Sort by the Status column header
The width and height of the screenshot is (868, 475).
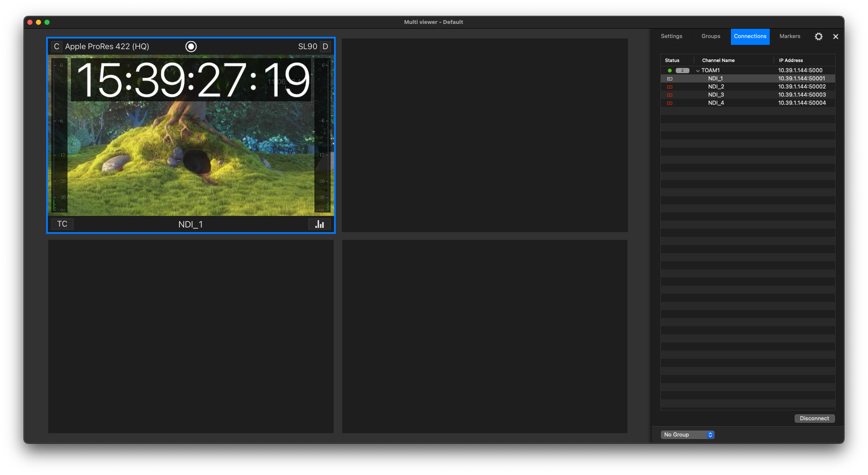[x=672, y=60]
